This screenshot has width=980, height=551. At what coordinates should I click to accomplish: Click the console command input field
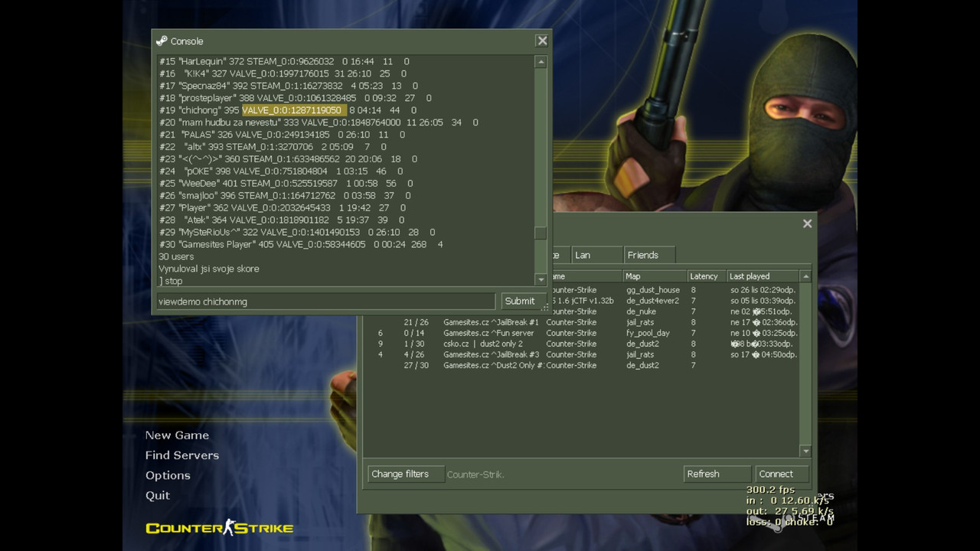pyautogui.click(x=326, y=302)
